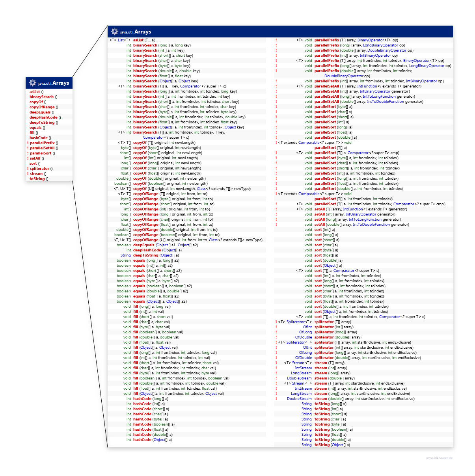Viewport: 475px width, 476px height.
Task: Select asList () in the small summary box
Action: tap(37, 92)
